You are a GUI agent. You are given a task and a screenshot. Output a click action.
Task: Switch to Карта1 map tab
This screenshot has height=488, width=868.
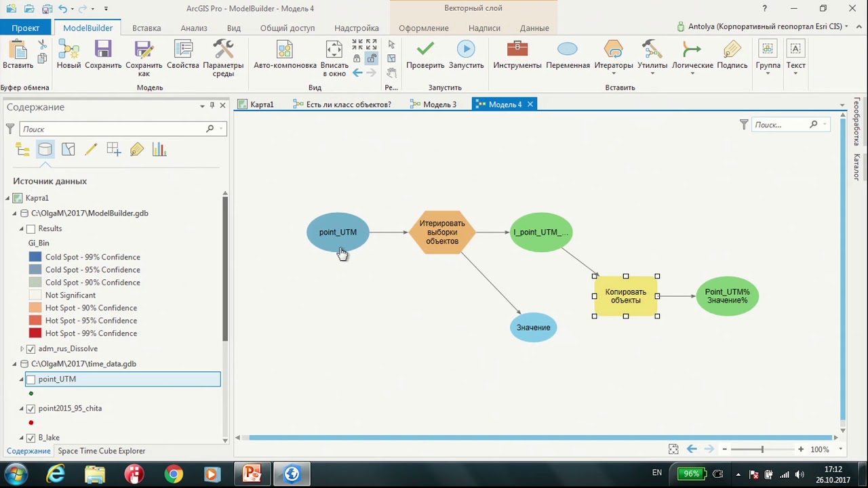(x=256, y=104)
